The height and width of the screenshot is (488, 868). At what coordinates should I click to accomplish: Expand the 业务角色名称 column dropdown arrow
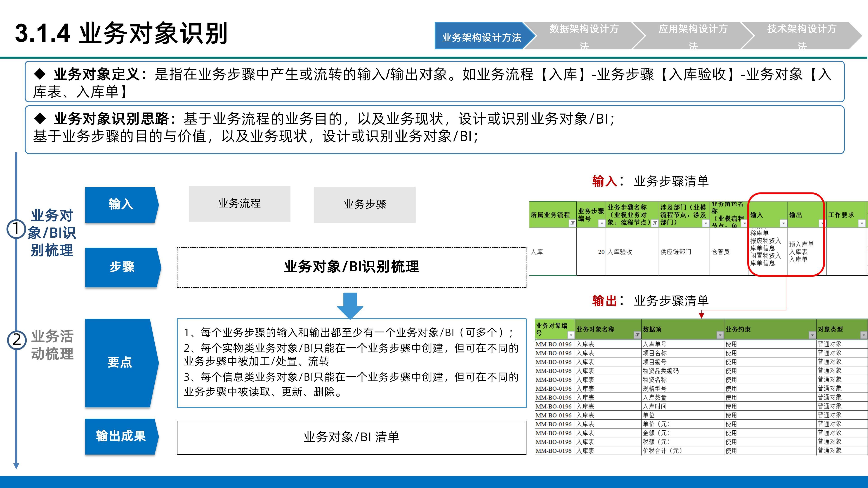744,223
